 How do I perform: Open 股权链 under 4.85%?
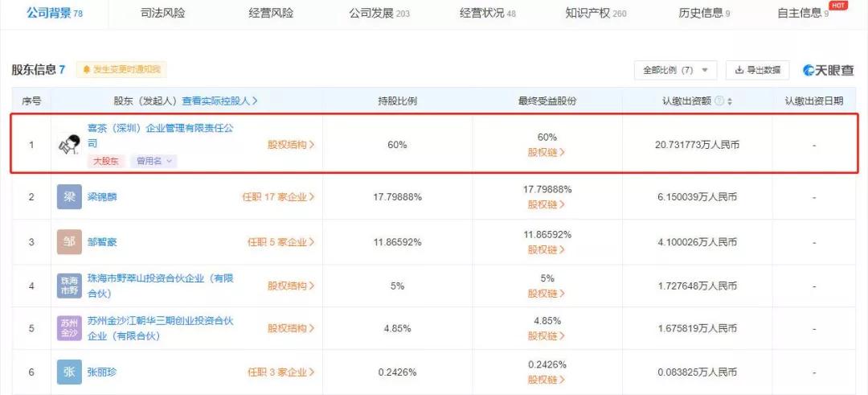547,335
